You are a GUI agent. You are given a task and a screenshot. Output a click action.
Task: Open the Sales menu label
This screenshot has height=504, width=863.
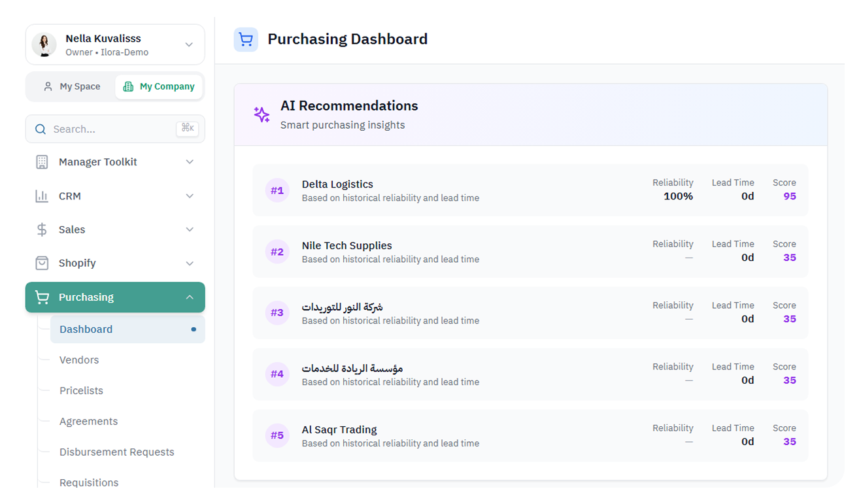pyautogui.click(x=72, y=229)
